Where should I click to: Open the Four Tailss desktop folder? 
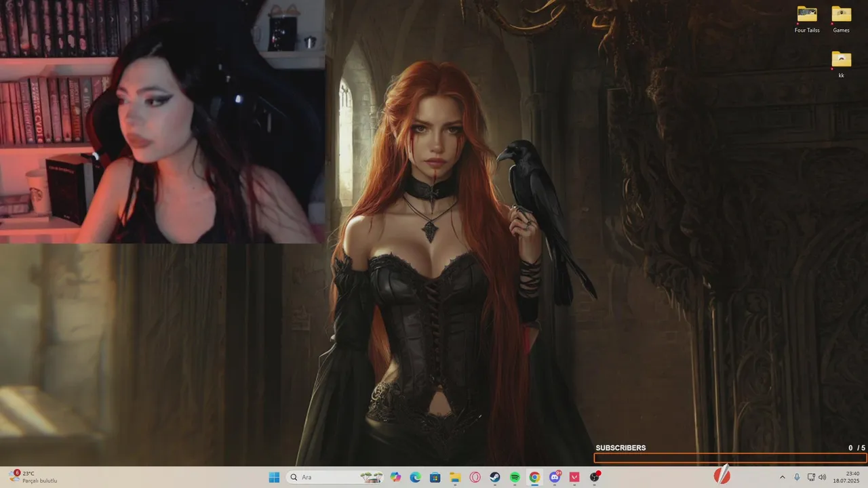[807, 19]
